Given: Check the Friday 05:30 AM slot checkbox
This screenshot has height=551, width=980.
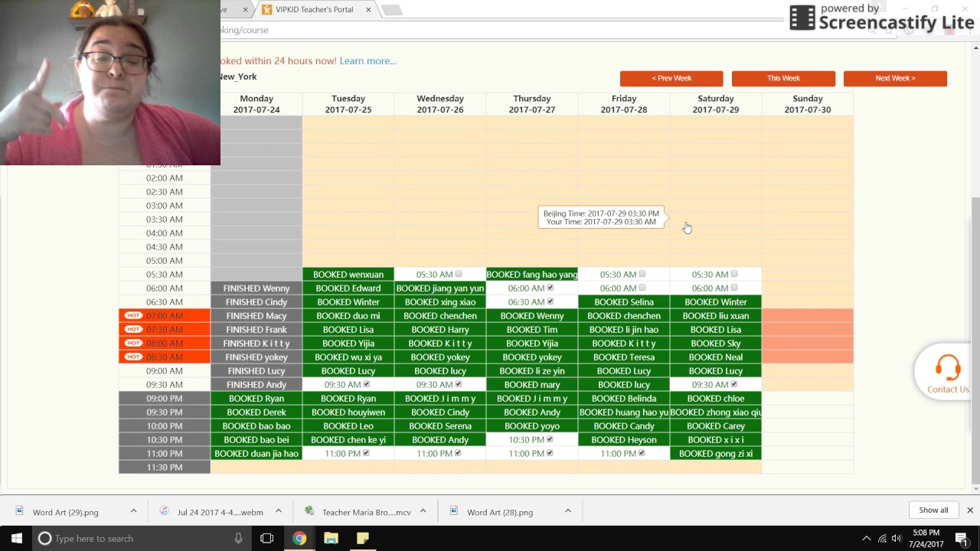Looking at the screenshot, I should (x=642, y=274).
